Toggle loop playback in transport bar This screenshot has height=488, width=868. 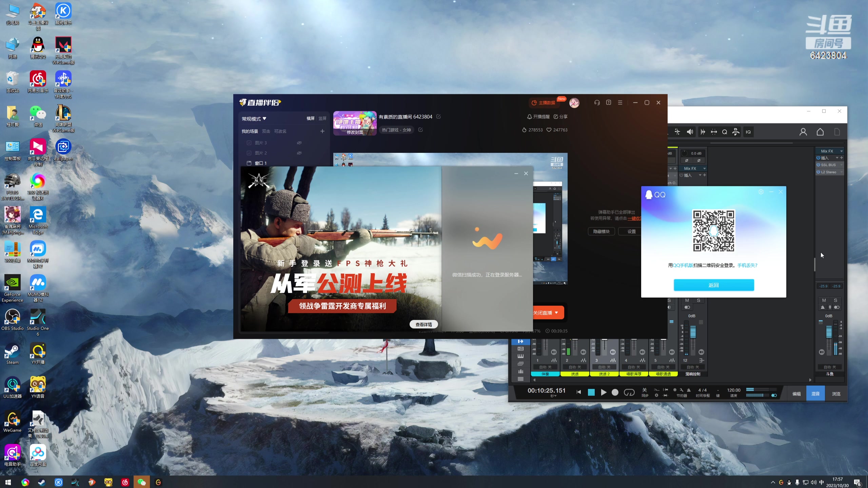(x=629, y=392)
